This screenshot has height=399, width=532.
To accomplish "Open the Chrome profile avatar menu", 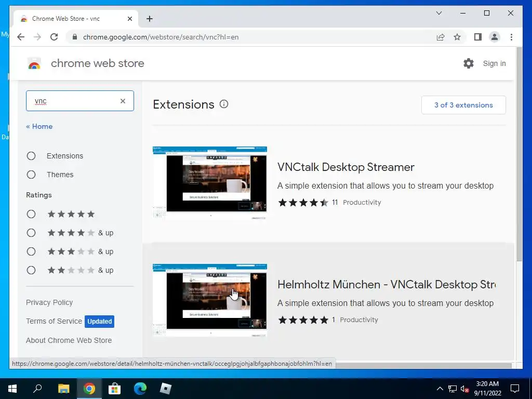I will 495,37.
